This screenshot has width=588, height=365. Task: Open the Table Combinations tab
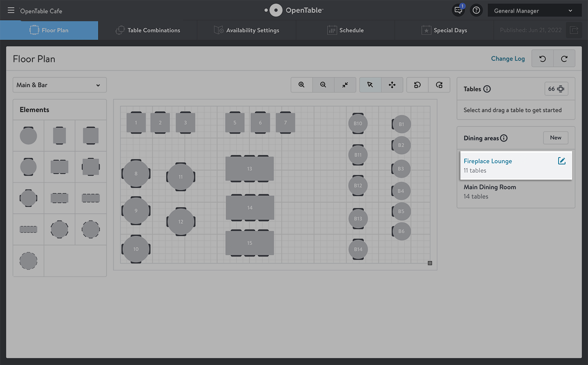pyautogui.click(x=148, y=30)
